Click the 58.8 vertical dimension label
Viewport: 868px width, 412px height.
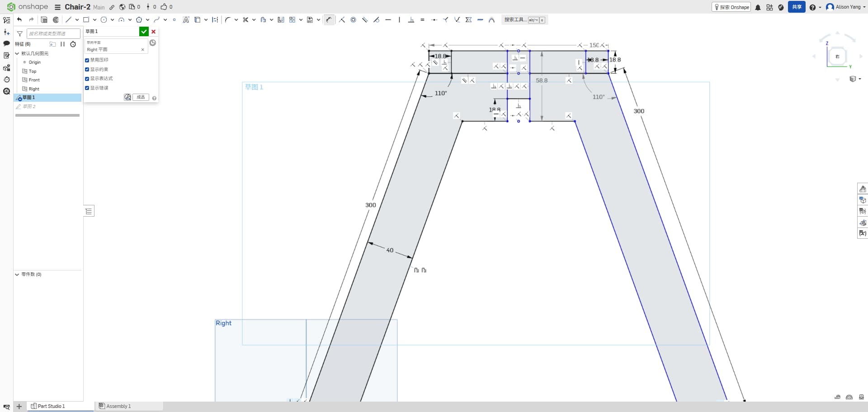[542, 81]
